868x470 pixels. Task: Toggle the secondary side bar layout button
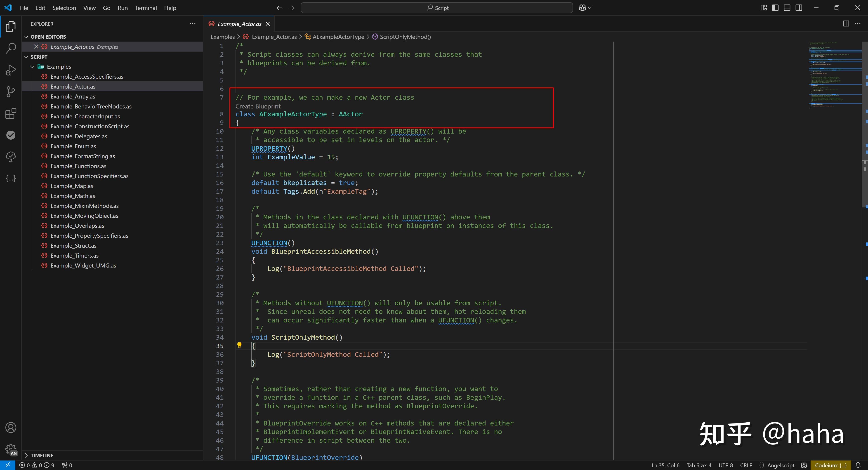tap(799, 8)
